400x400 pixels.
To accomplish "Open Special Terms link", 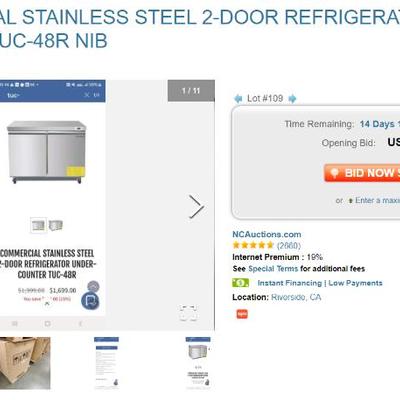I will pyautogui.click(x=273, y=269).
